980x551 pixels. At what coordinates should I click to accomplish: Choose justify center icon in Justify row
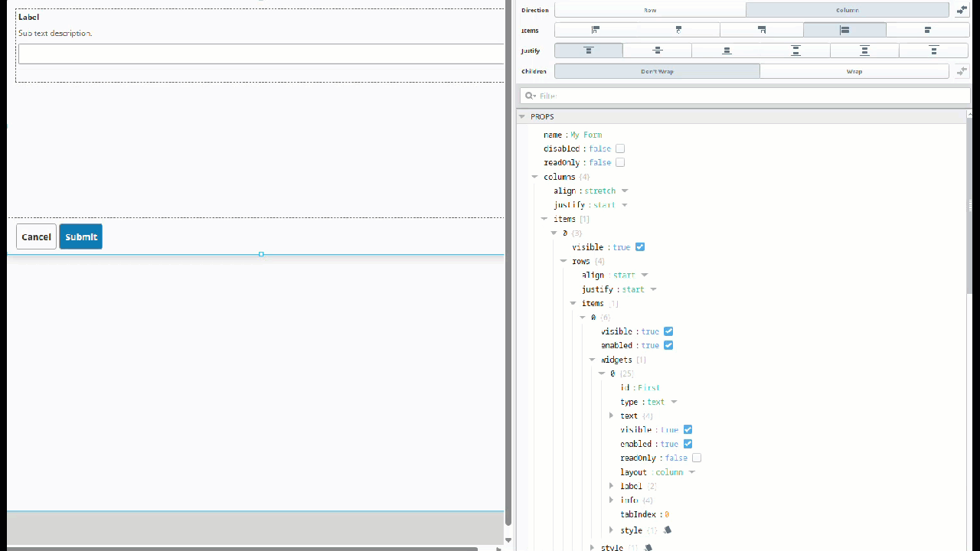[x=658, y=51]
